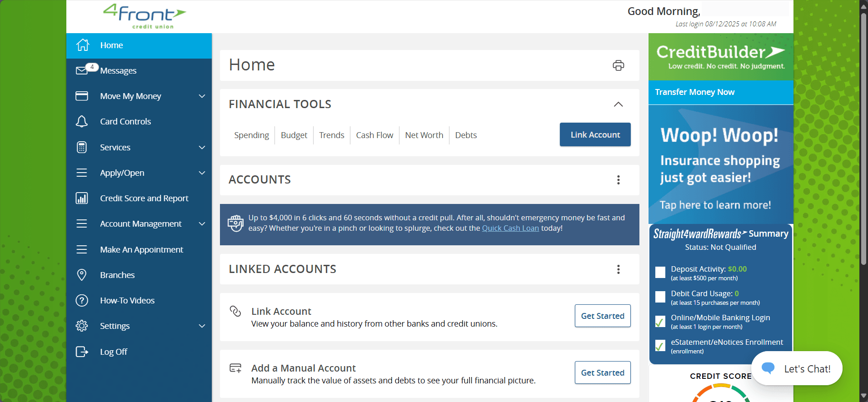Screen dimensions: 868x402
Task: Click the Apply/Open list icon
Action: click(x=82, y=173)
